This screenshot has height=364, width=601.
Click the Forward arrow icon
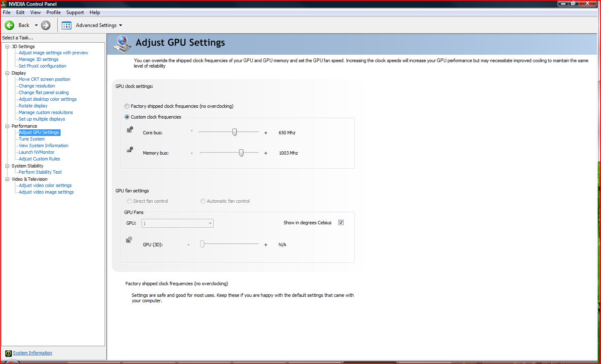(x=46, y=25)
